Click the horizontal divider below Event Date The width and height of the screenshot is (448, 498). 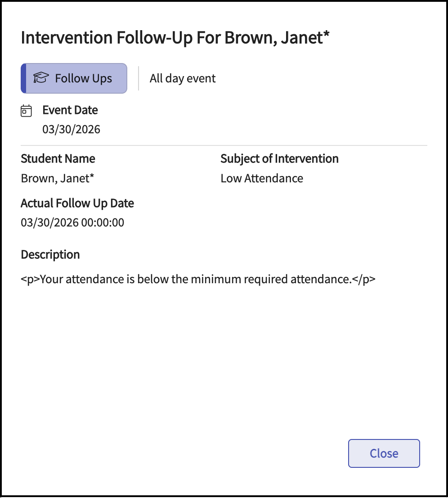(x=224, y=145)
